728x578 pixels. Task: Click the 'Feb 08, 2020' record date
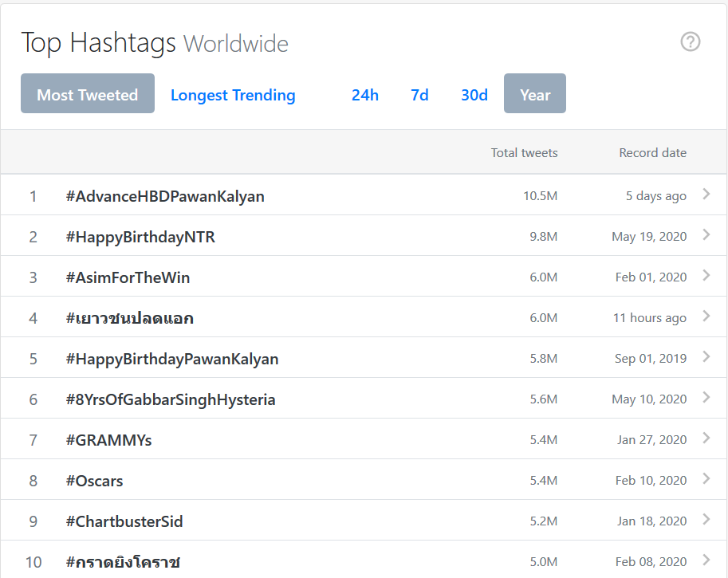[651, 562]
